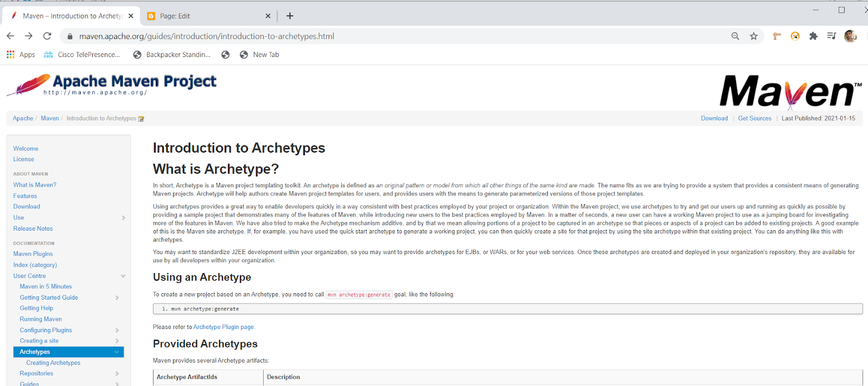
Task: Open the Chrome profile avatar
Action: (850, 36)
